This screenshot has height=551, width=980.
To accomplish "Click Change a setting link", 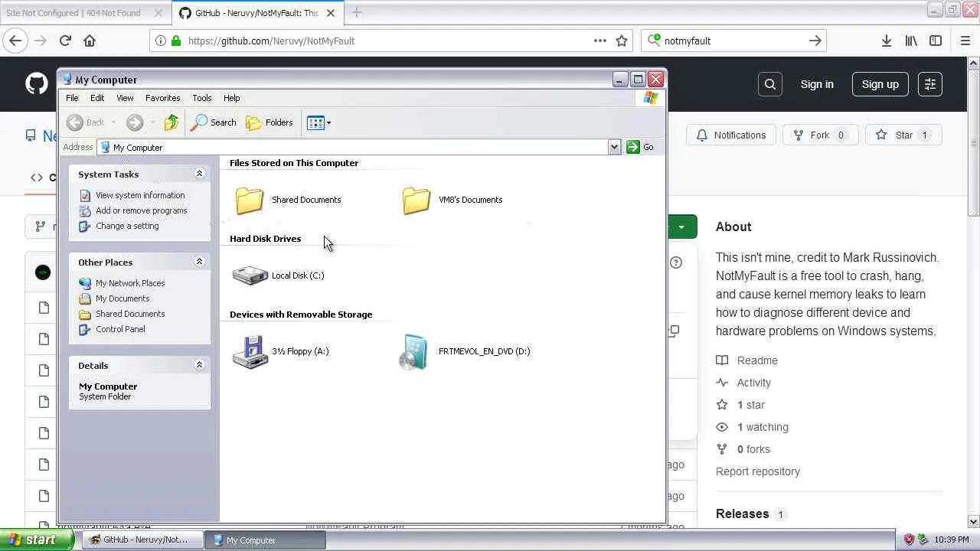I will 127,226.
